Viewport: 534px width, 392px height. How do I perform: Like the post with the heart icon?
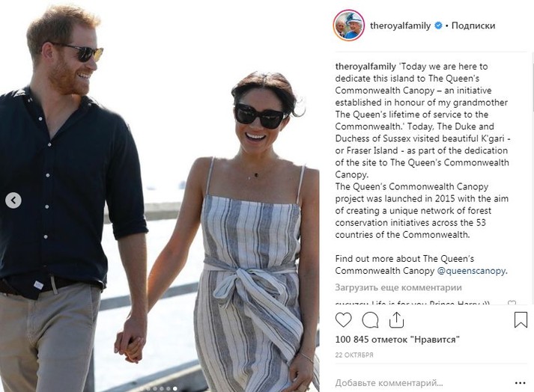click(344, 320)
